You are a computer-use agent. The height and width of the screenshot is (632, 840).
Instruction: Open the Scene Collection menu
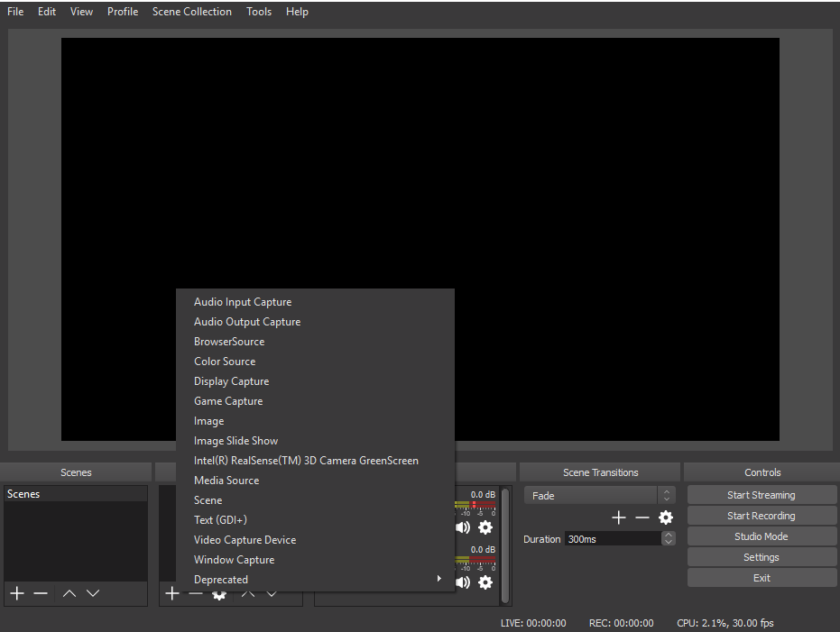click(x=191, y=11)
